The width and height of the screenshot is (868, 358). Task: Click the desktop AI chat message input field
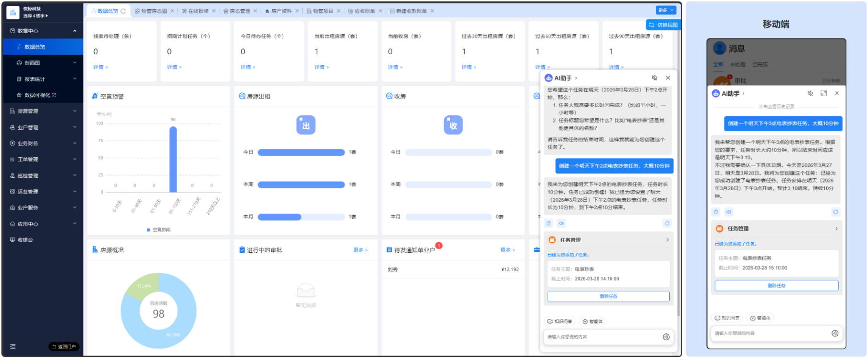pos(603,337)
